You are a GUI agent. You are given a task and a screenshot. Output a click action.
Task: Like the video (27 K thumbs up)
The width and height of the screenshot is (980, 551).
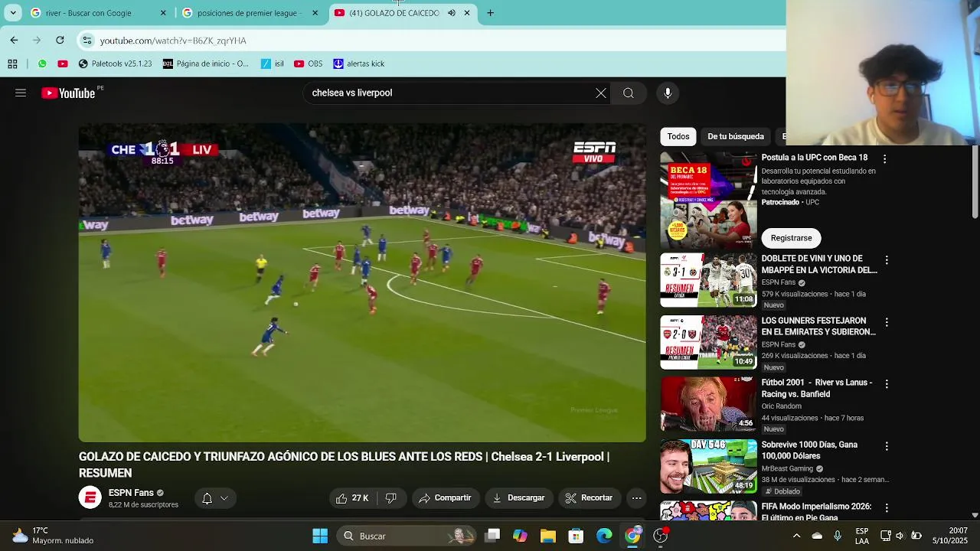(x=352, y=498)
